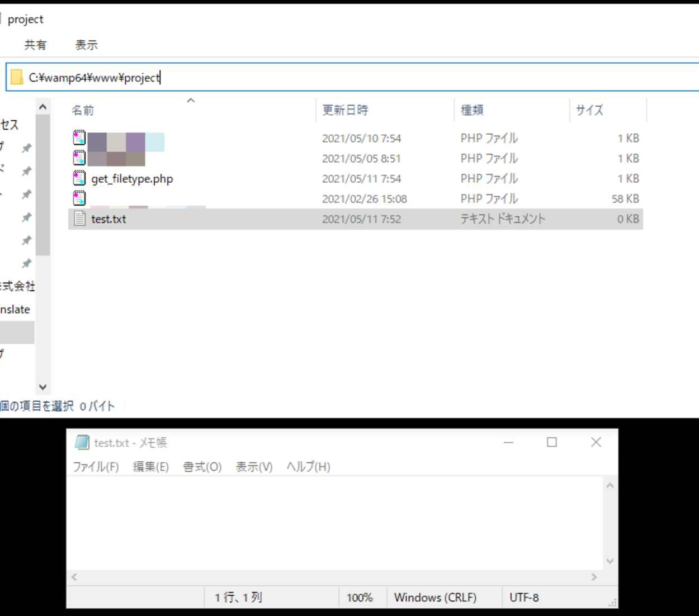Click the Notepad horizontal scrollbar right arrow
Image resolution: width=699 pixels, height=616 pixels.
594,577
